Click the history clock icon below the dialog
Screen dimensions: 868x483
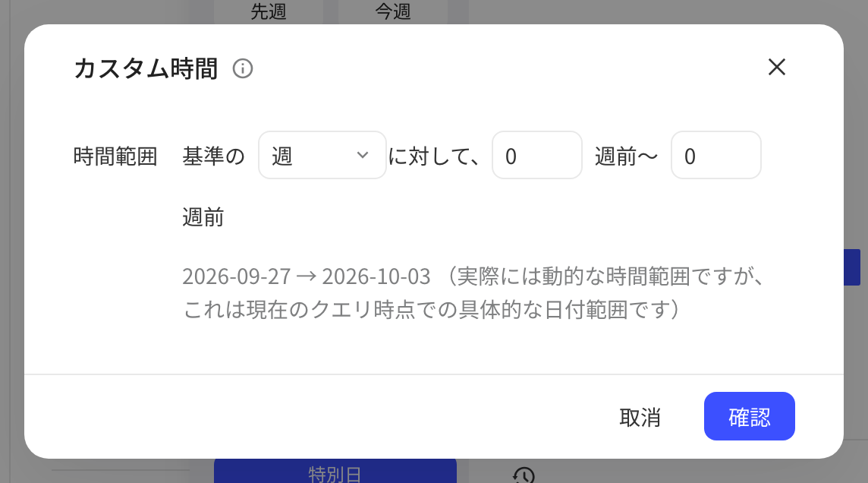click(x=524, y=475)
